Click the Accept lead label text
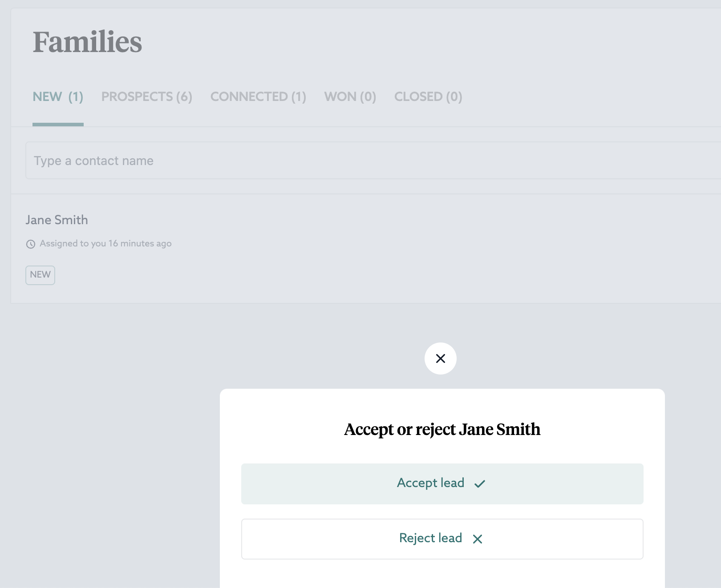Viewport: 721px width, 588px height. 430,483
